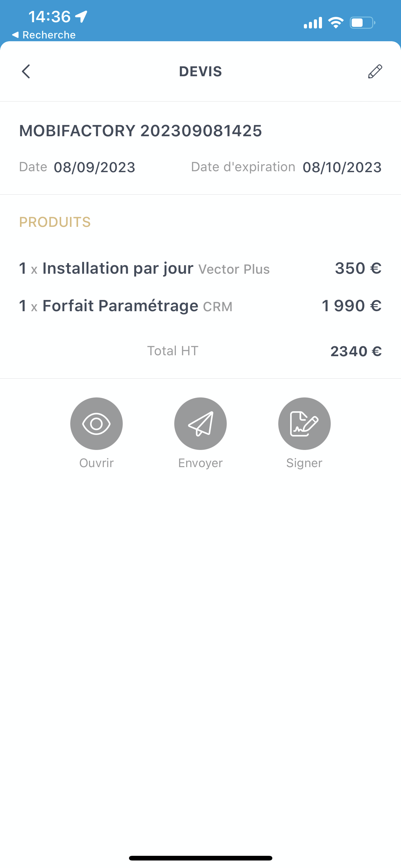Tap the Ouvrir label

click(96, 463)
